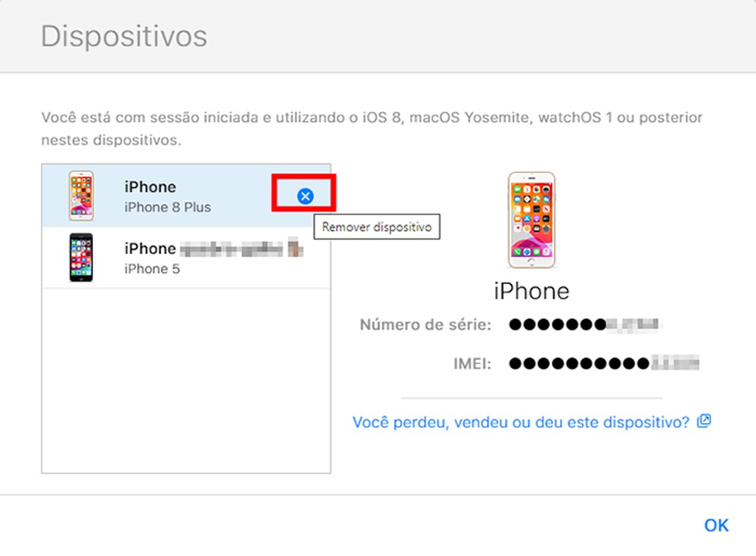This screenshot has width=756, height=556.
Task: Select the iPhone 8 Plus list row
Action: pyautogui.click(x=186, y=196)
